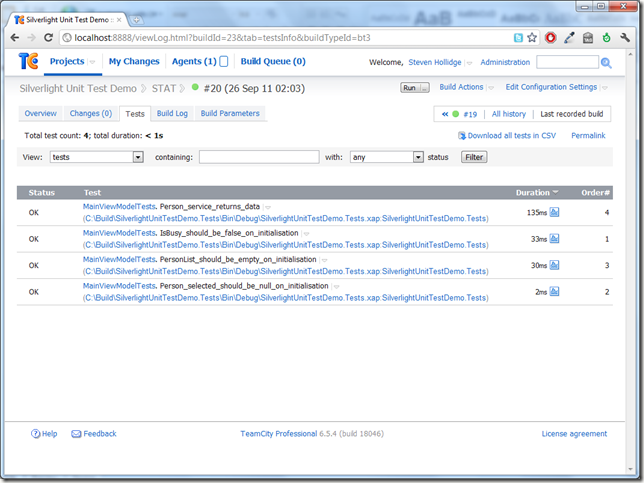Viewport: 644px width, 483px height.
Task: Click the 'containing' text input field
Action: pyautogui.click(x=258, y=157)
